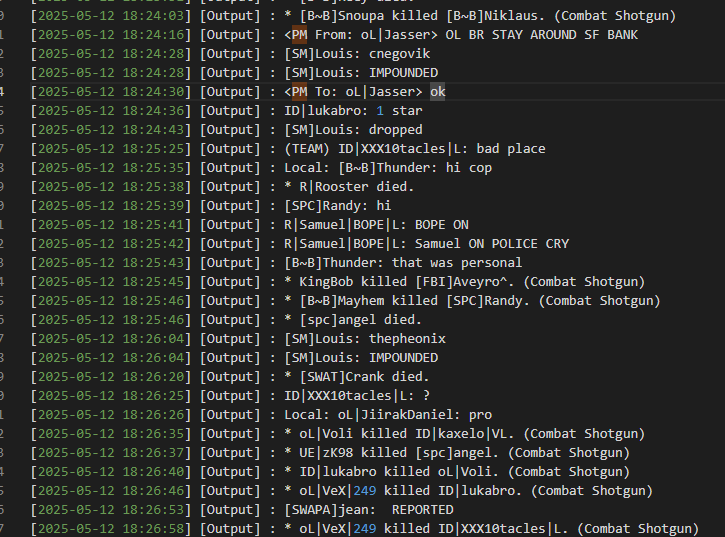Select the IMPOUNDED line at 18:26:04

(x=234, y=357)
